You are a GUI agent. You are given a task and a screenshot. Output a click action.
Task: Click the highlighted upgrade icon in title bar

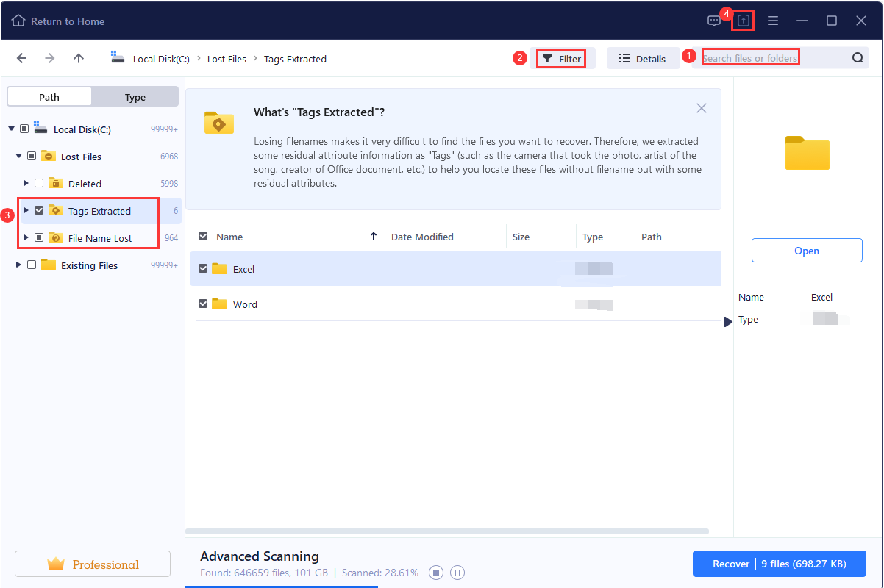coord(743,21)
